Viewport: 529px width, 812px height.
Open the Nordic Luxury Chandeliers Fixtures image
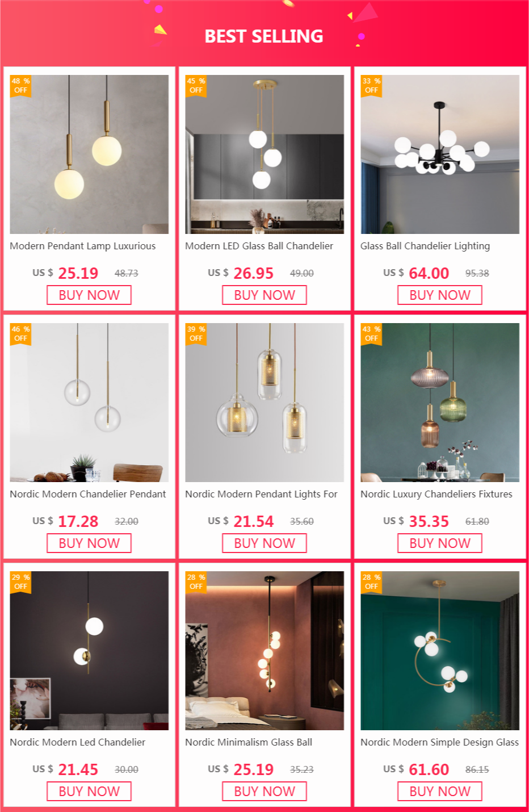click(440, 403)
